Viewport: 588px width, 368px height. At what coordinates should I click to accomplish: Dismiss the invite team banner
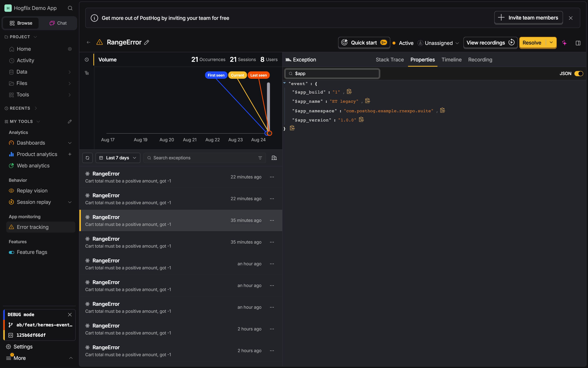(571, 18)
